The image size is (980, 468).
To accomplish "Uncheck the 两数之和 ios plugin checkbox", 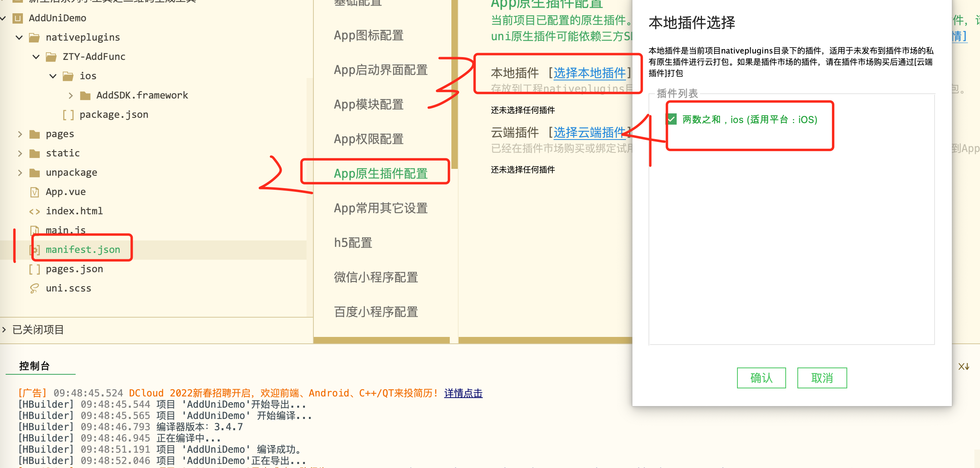I will coord(671,119).
